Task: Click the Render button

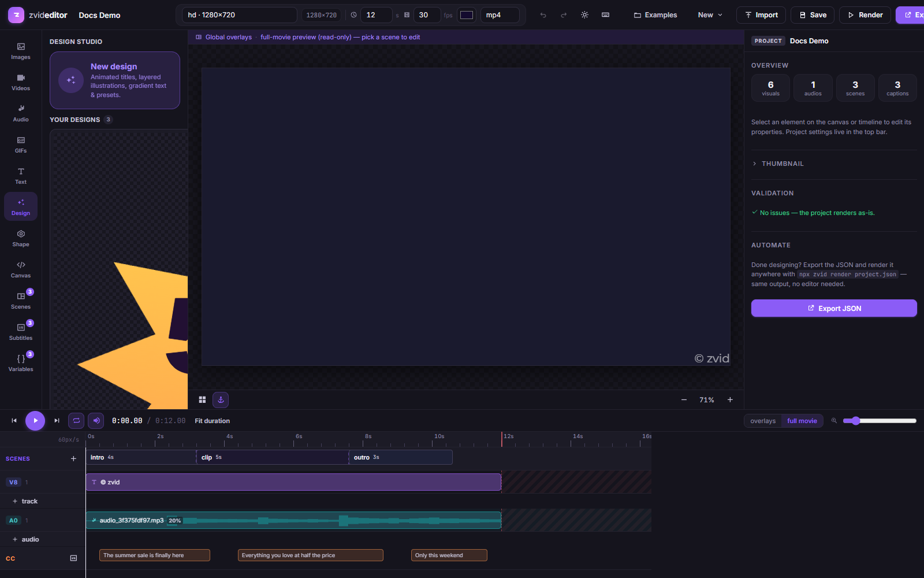Action: tap(865, 15)
